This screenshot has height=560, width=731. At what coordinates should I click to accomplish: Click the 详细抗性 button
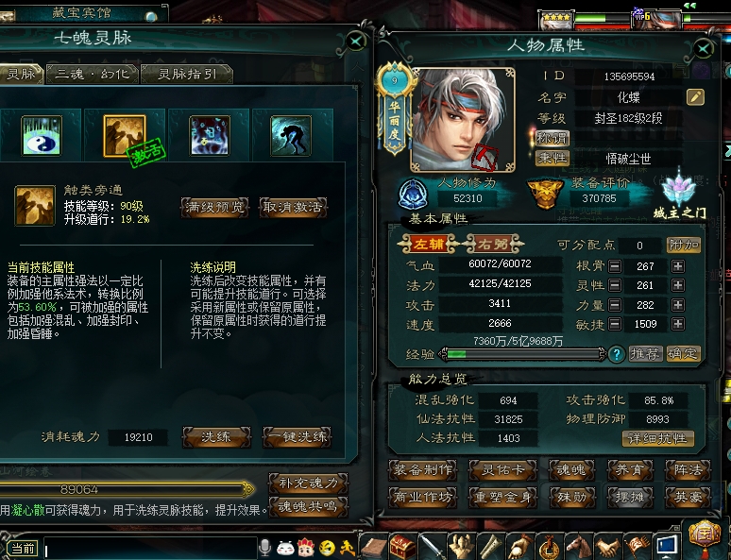[x=658, y=438]
